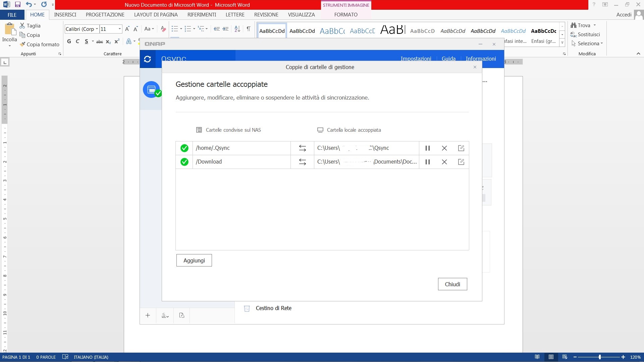Open the REVISIONE ribbon tab

(x=266, y=15)
